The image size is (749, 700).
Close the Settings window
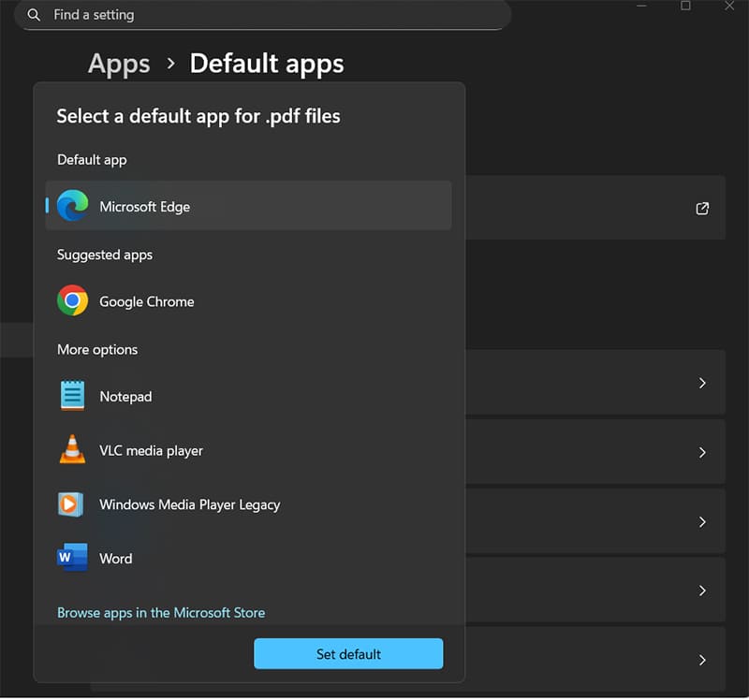tap(729, 6)
